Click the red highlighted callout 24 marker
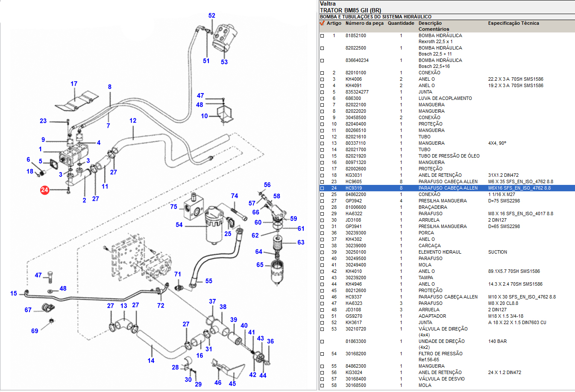 [44, 190]
